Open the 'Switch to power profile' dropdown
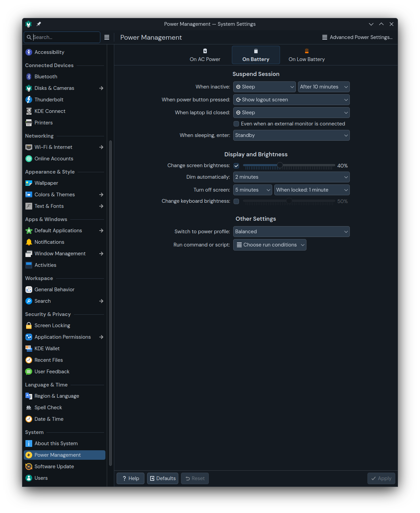The width and height of the screenshot is (420, 513). pos(291,231)
